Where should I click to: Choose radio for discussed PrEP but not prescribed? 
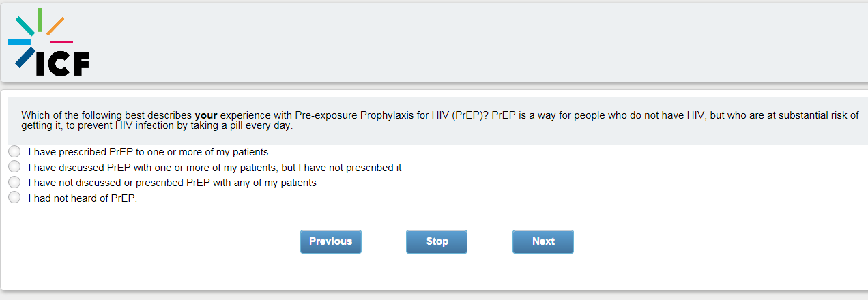pos(14,167)
